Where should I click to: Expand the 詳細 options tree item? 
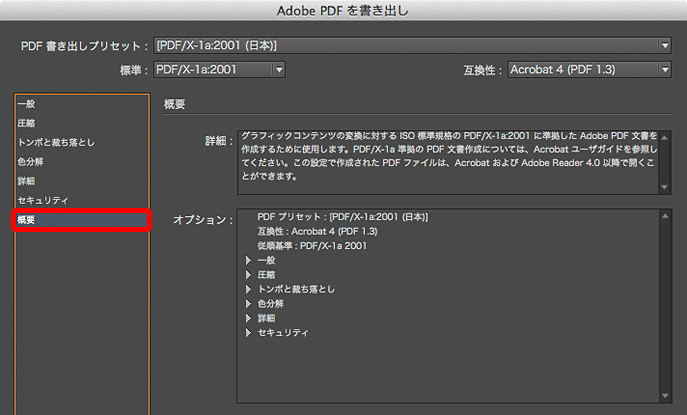pyautogui.click(x=248, y=318)
